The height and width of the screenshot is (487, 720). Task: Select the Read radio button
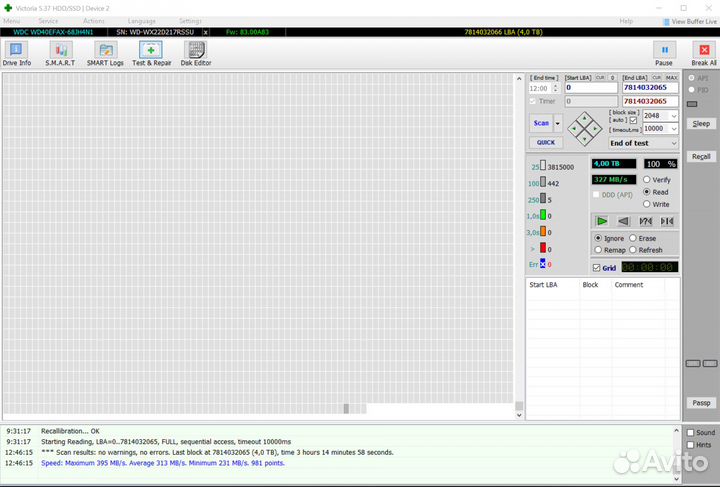point(647,192)
